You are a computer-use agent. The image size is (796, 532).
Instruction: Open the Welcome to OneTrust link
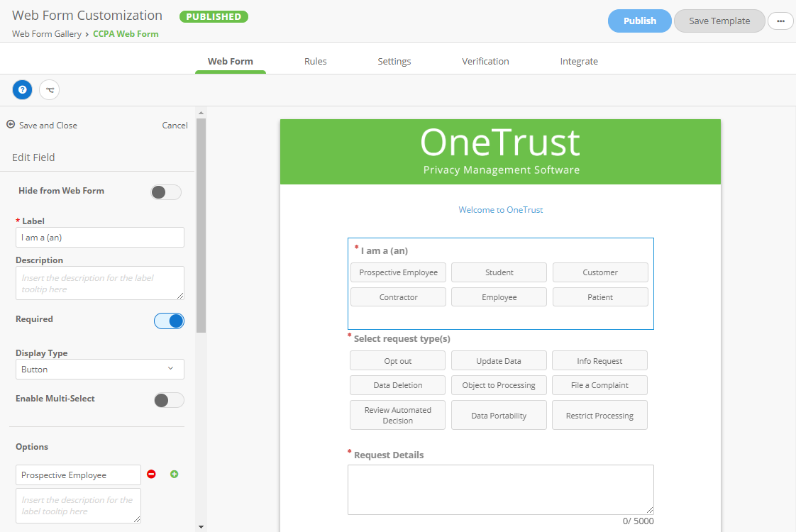coord(501,210)
